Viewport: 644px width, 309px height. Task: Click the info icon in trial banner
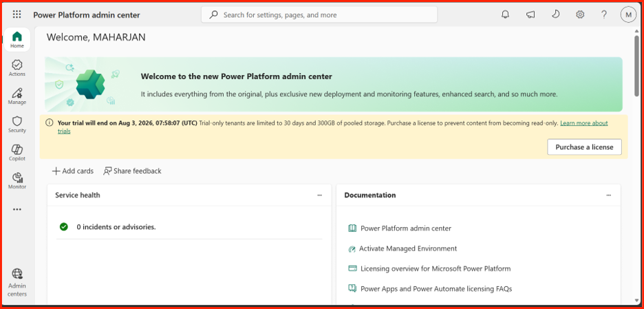[50, 122]
